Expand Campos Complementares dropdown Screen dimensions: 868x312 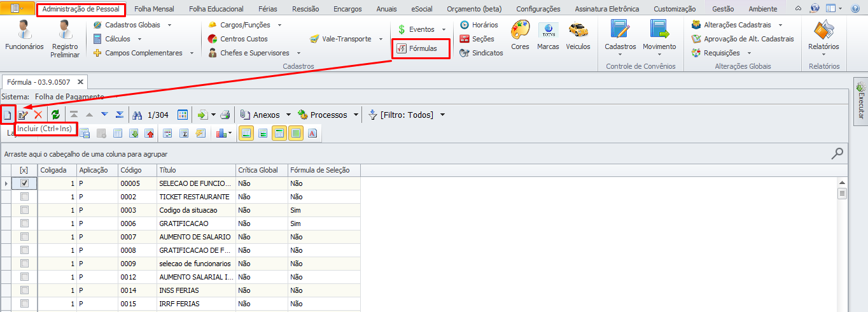tap(191, 53)
